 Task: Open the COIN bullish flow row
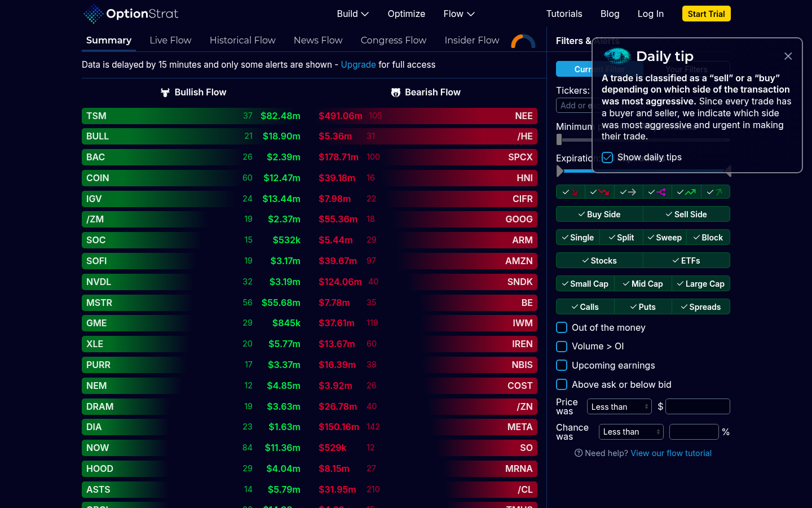(193, 178)
